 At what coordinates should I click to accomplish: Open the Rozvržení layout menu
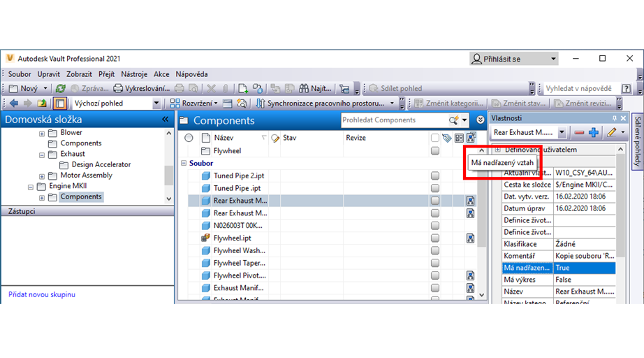(x=193, y=103)
